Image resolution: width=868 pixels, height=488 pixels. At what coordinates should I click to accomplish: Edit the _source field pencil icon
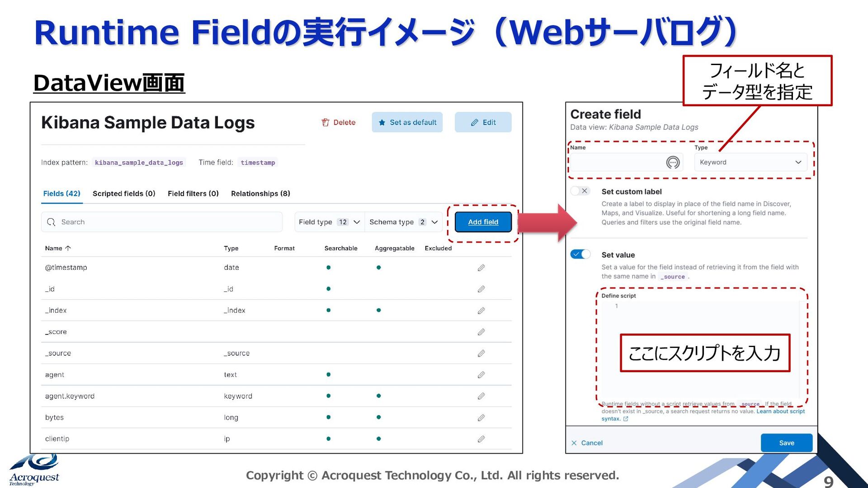click(481, 353)
